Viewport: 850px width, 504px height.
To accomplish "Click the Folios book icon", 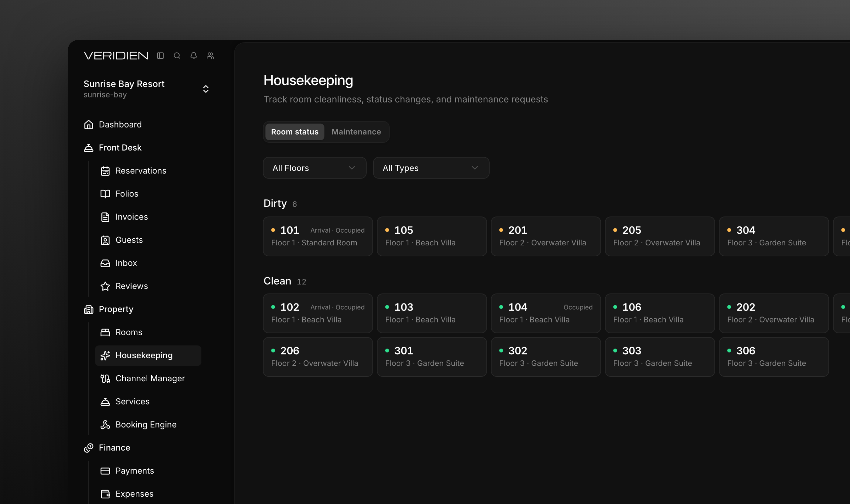I will pyautogui.click(x=105, y=194).
